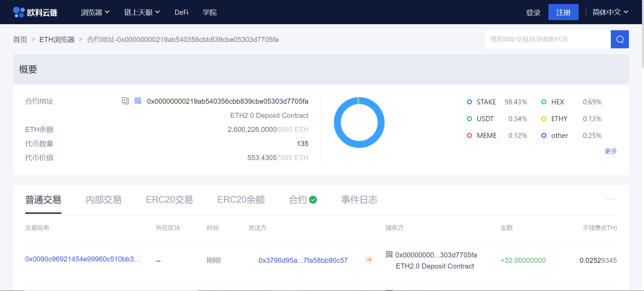This screenshot has width=644, height=291.
Task: Click the 交易哈希 column header
Action: point(37,228)
